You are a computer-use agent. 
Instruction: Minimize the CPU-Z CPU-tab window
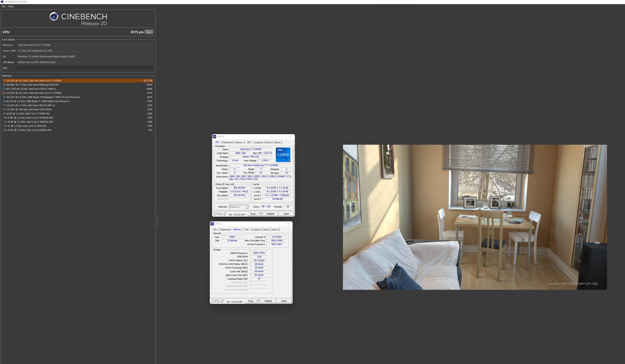coord(271,136)
